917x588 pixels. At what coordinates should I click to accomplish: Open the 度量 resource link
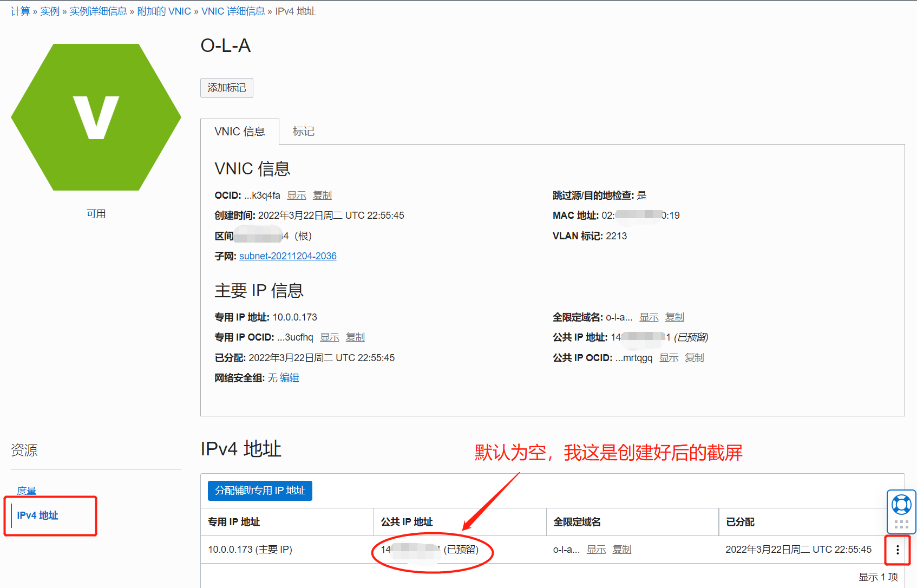pyautogui.click(x=27, y=491)
